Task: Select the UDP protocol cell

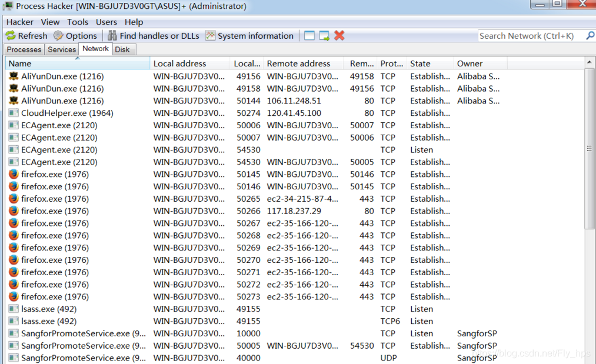Action: [388, 358]
